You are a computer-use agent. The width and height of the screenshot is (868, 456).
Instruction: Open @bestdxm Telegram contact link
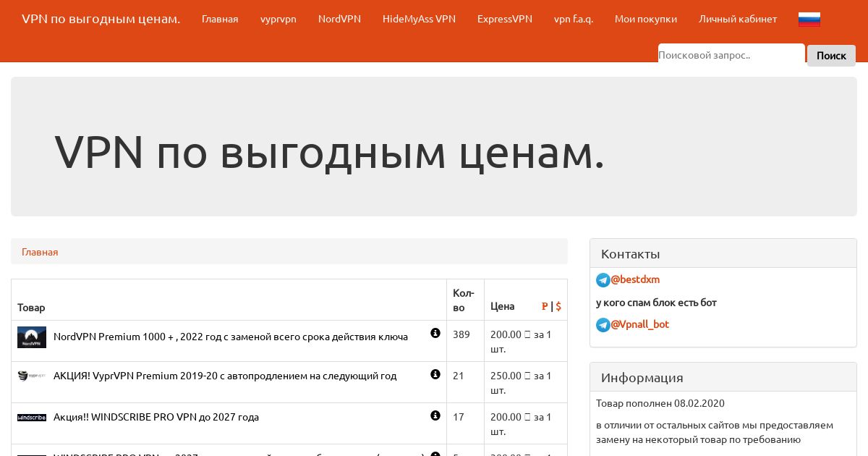click(x=635, y=279)
